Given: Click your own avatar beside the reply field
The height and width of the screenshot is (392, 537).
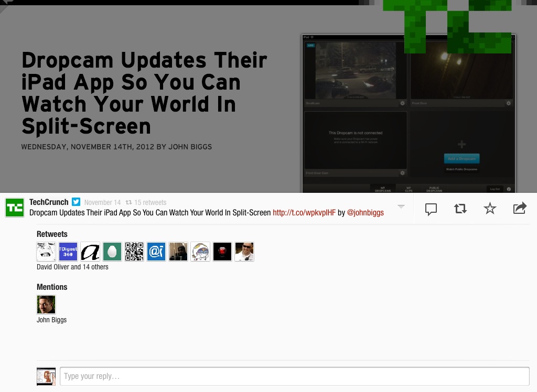Looking at the screenshot, I should pyautogui.click(x=46, y=376).
